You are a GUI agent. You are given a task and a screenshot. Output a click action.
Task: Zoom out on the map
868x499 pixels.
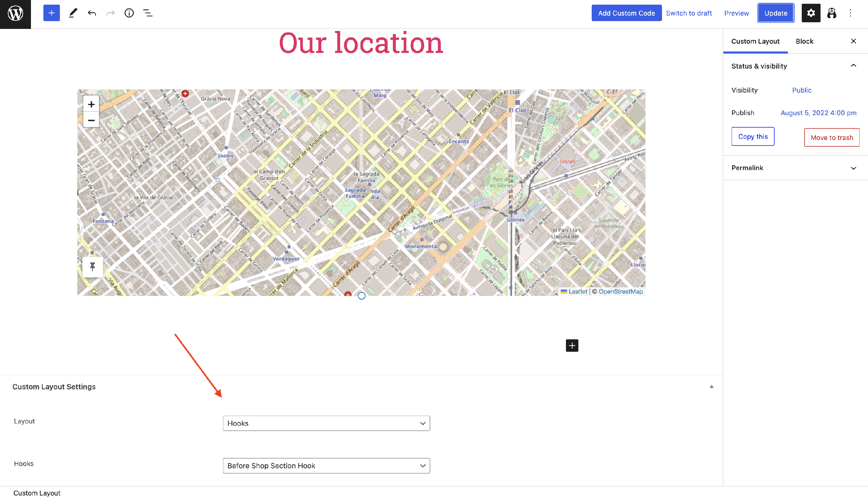(91, 120)
